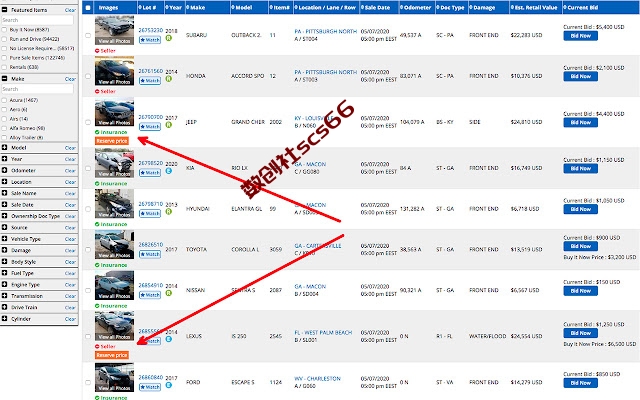Viewport: 640px width, 400px height.
Task: Check the Buy It Now filter
Action: point(4,30)
